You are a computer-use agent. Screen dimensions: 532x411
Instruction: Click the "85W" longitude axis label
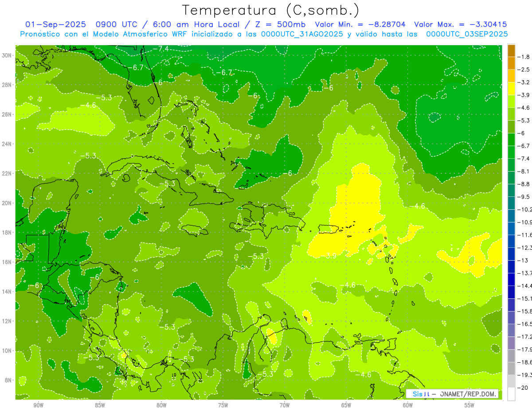[x=100, y=405]
